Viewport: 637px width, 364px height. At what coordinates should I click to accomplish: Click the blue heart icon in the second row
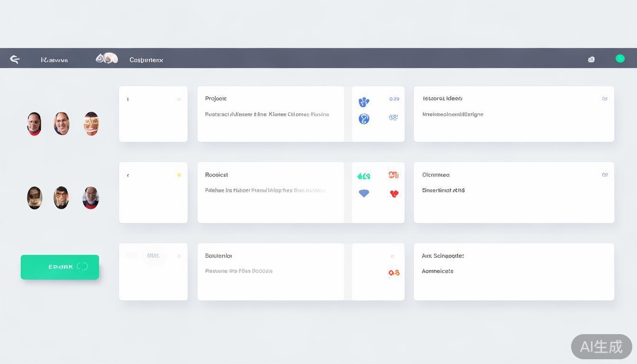click(364, 193)
